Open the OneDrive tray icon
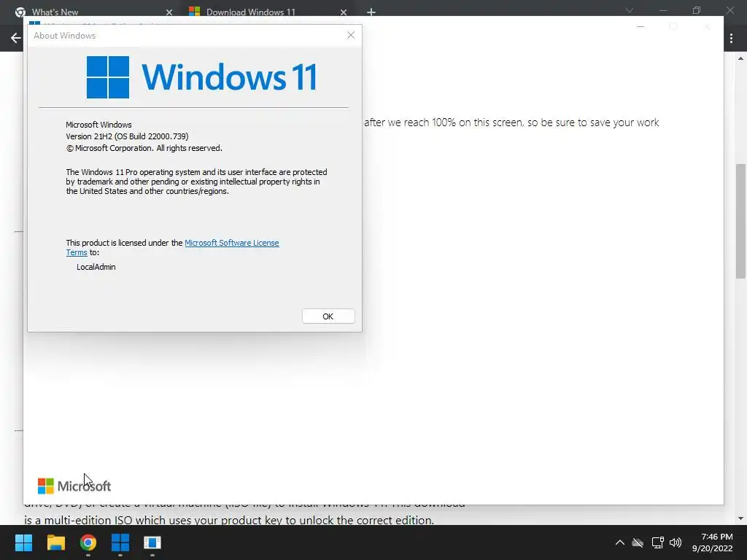Image resolution: width=747 pixels, height=560 pixels. pos(638,542)
